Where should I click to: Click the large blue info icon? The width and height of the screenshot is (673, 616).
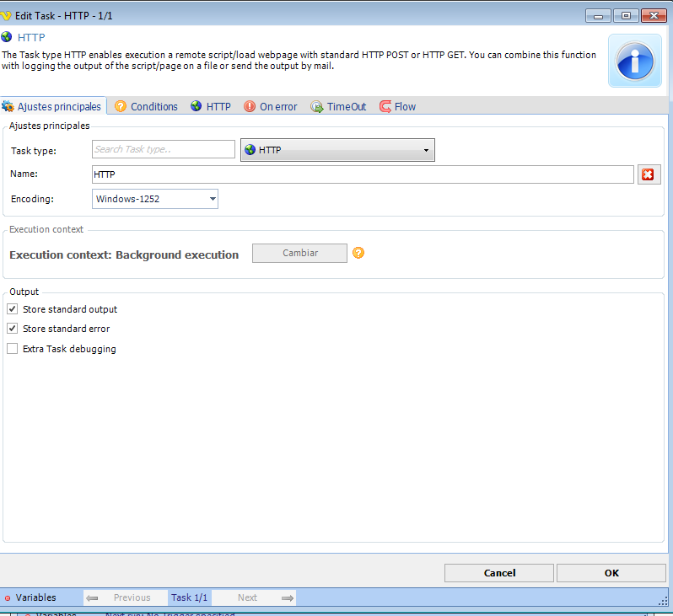coord(634,61)
